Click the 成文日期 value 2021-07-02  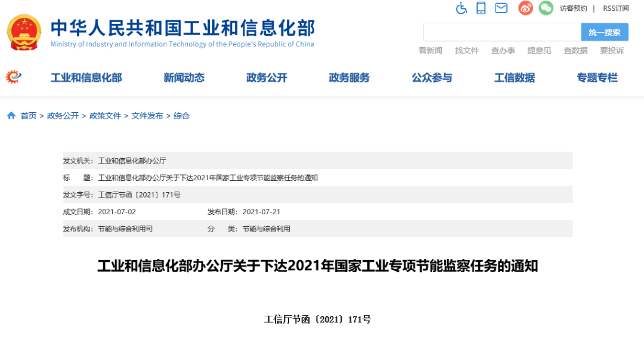pos(117,212)
